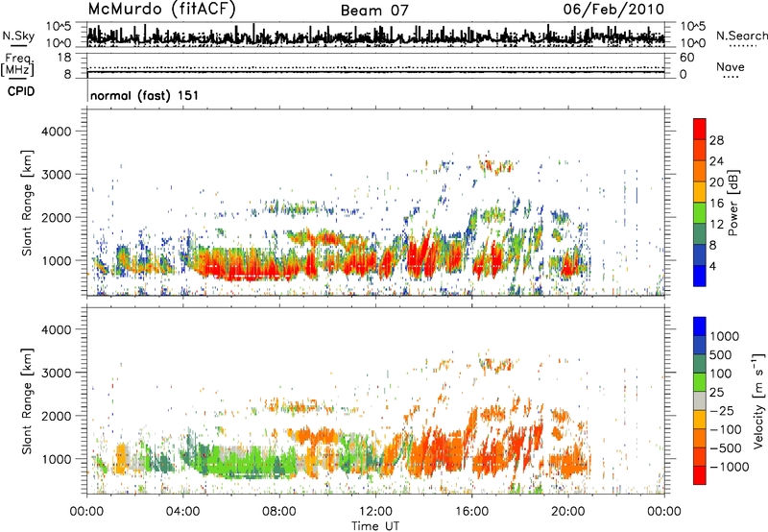Viewport: 768px width, 532px height.
Task: Click the date "06/Feb/2010"
Action: [x=613, y=9]
